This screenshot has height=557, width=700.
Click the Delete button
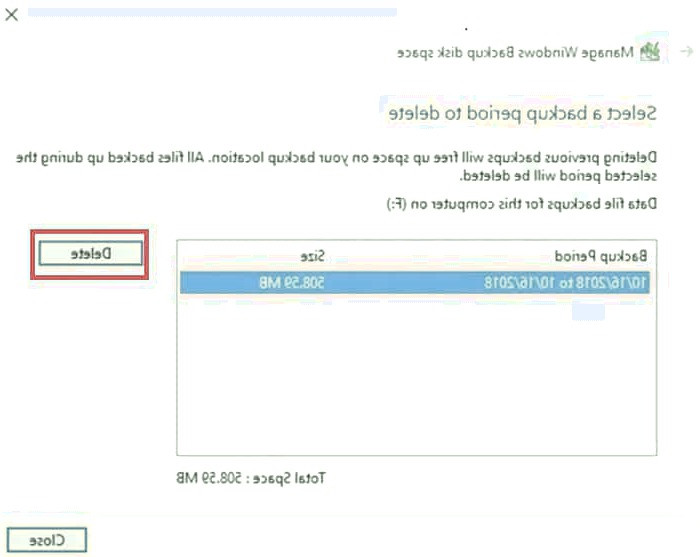pyautogui.click(x=91, y=254)
